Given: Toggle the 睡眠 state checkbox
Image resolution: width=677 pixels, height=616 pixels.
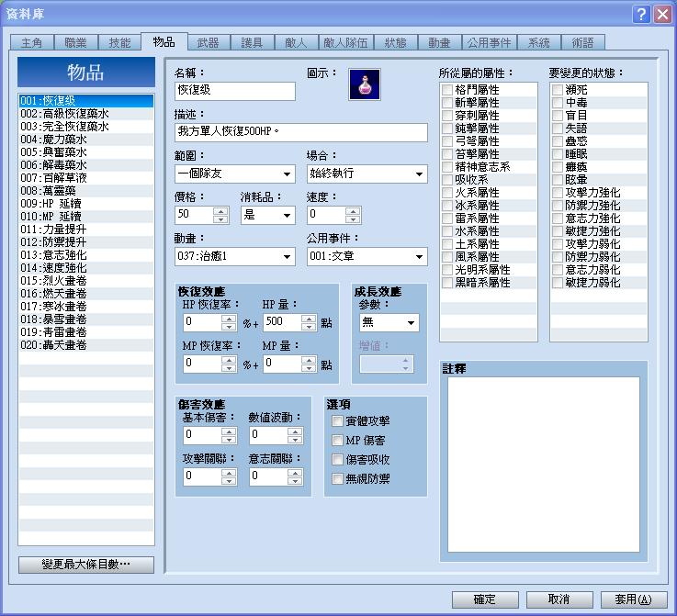Looking at the screenshot, I should pos(558,154).
